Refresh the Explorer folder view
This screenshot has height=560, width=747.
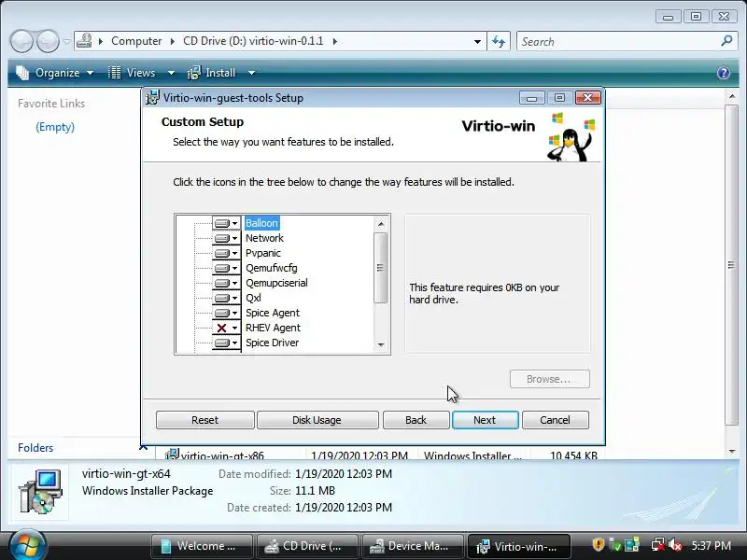click(499, 41)
